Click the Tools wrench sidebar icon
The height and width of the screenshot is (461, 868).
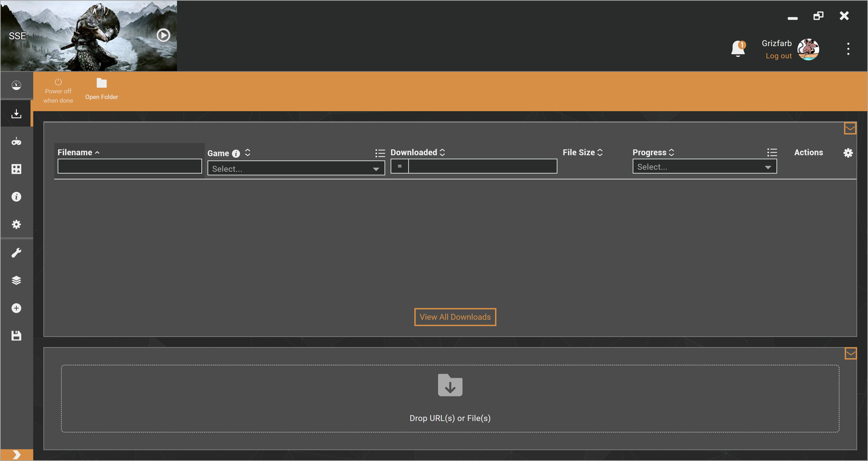pos(16,253)
